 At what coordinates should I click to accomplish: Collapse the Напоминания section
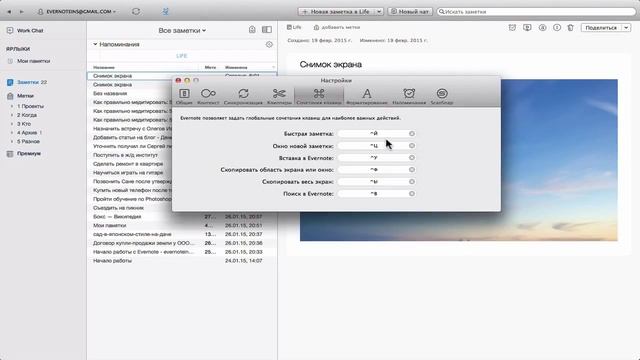tap(95, 44)
